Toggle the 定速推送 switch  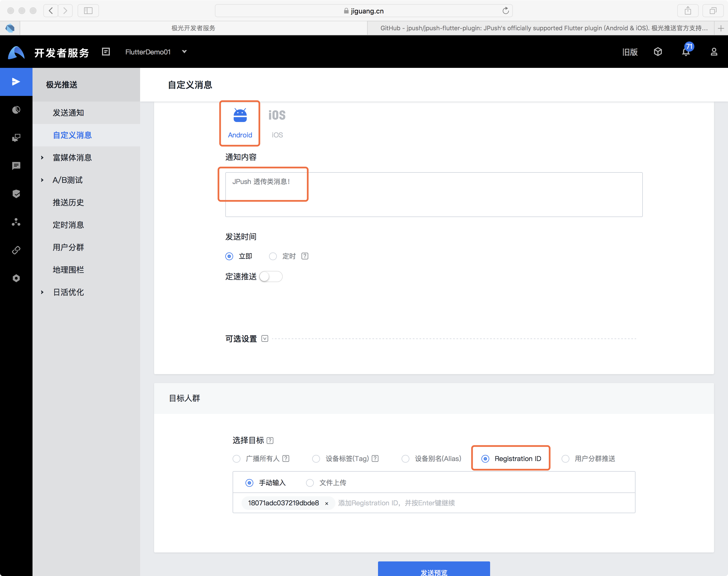tap(271, 277)
